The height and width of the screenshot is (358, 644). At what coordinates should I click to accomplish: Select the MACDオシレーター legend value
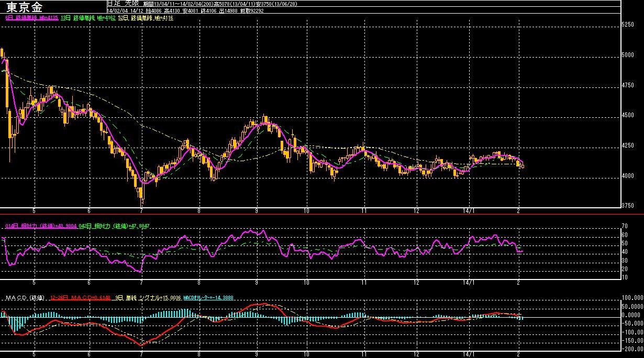[208, 298]
